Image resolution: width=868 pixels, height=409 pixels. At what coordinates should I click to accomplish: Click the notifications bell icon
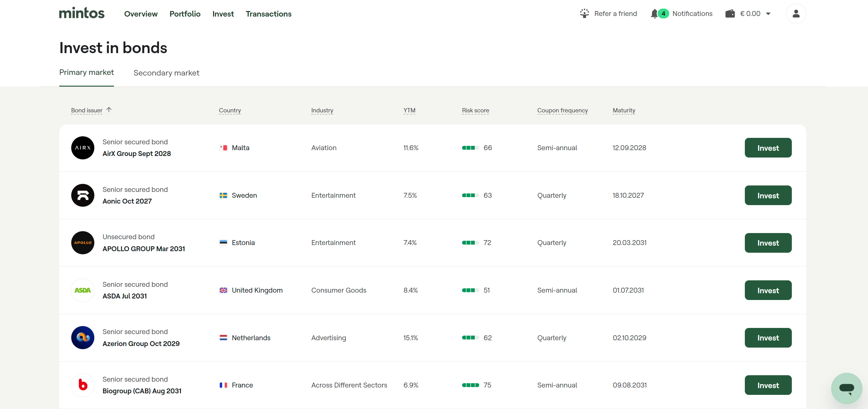tap(654, 14)
